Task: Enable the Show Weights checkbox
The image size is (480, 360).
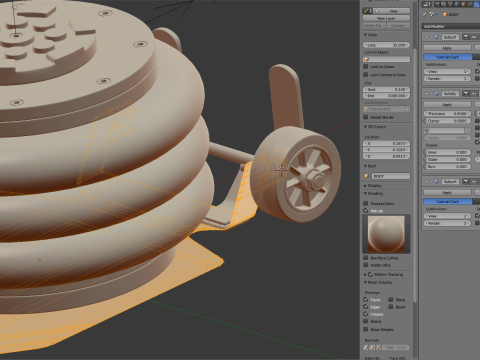Action: 366,329
